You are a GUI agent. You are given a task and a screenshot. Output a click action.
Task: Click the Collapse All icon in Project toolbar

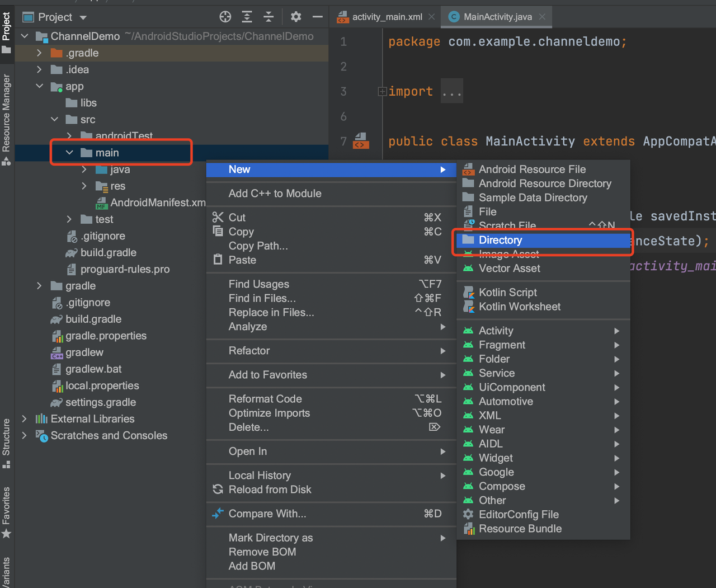pos(268,17)
